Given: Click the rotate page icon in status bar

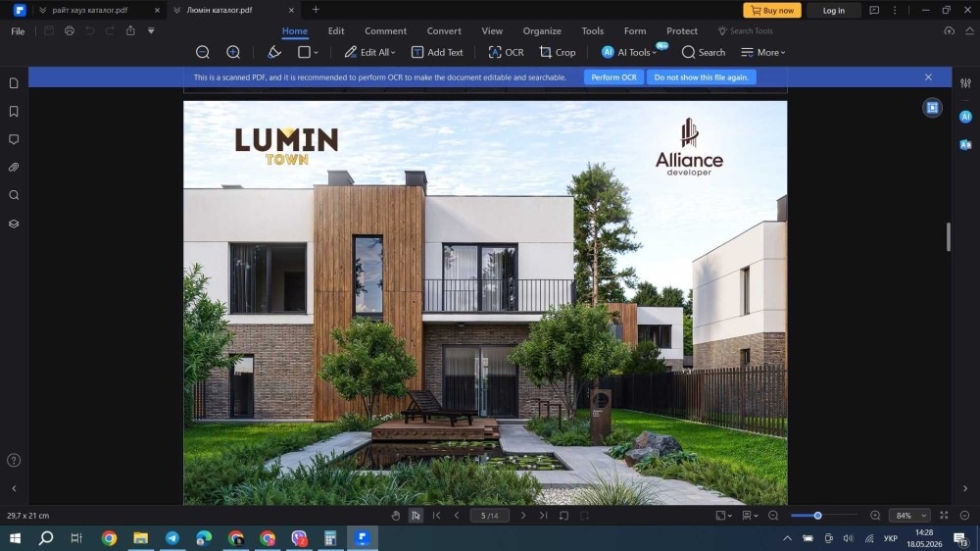Looking at the screenshot, I should [x=563, y=516].
